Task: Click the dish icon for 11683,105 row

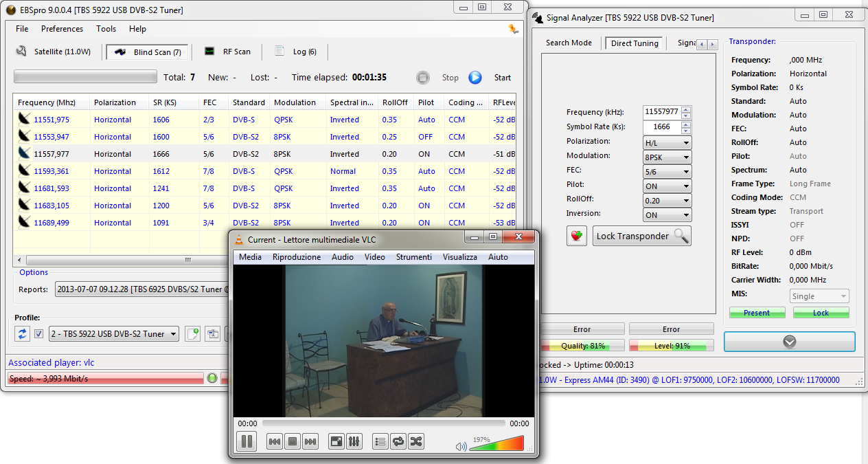Action: (x=24, y=205)
